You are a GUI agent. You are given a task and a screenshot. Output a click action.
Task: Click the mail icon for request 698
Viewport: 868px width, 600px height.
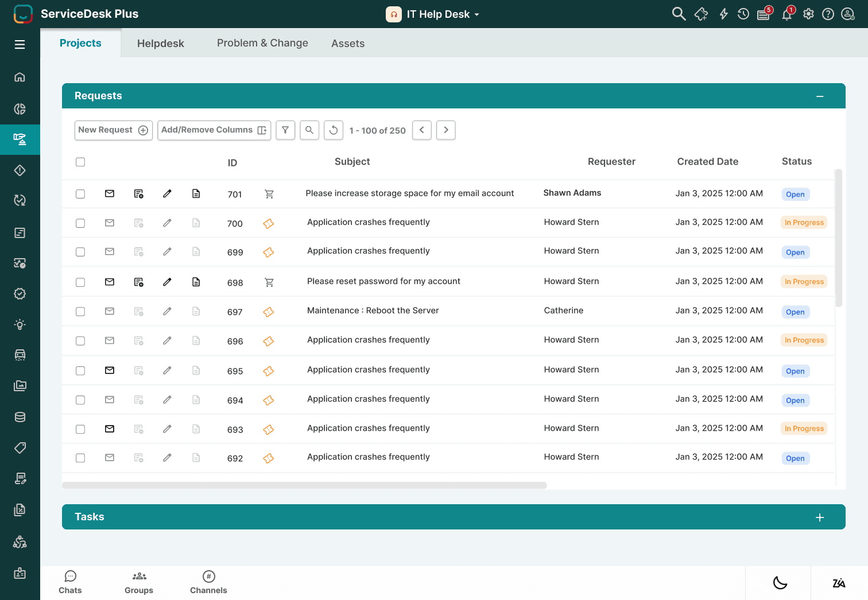click(110, 282)
